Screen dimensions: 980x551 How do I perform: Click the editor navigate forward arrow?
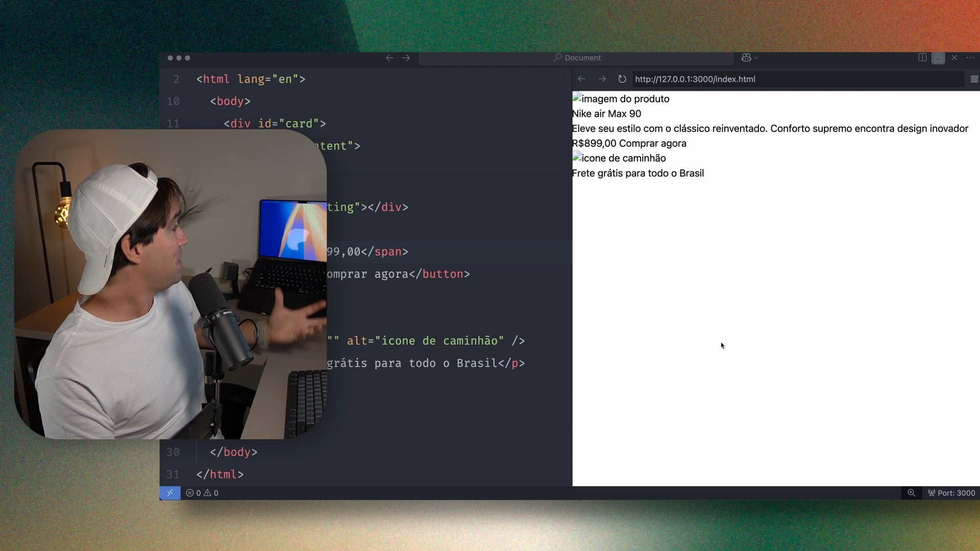tap(406, 58)
